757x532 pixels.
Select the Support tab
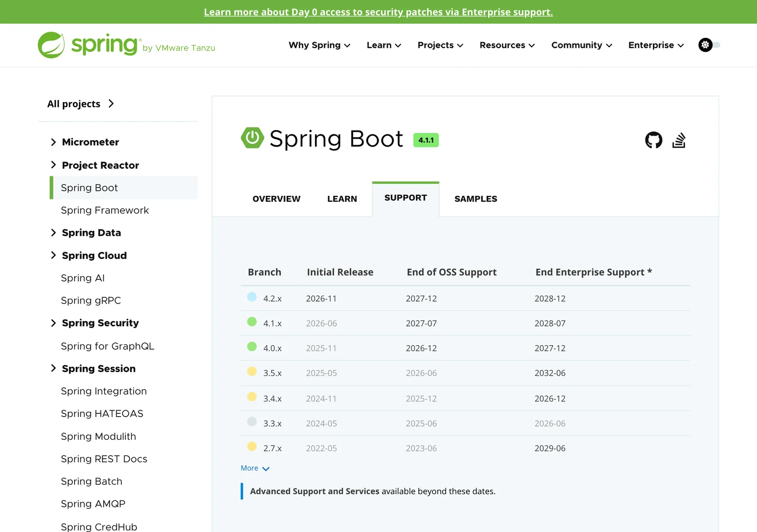(405, 199)
